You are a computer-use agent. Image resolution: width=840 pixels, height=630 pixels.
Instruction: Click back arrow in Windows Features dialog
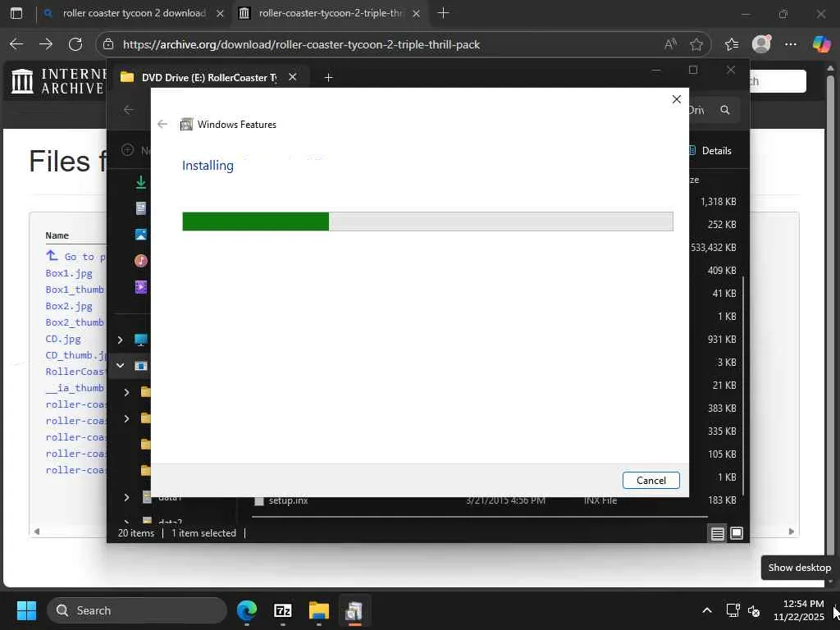click(x=162, y=125)
